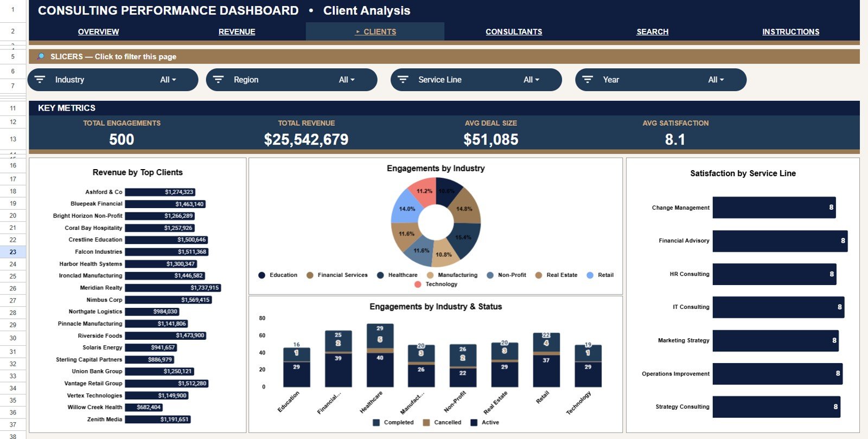
Task: Click the KEY METRICS header
Action: click(67, 108)
